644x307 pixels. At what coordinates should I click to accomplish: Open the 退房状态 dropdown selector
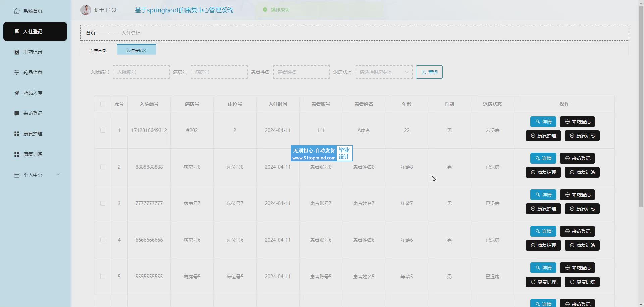pos(384,72)
